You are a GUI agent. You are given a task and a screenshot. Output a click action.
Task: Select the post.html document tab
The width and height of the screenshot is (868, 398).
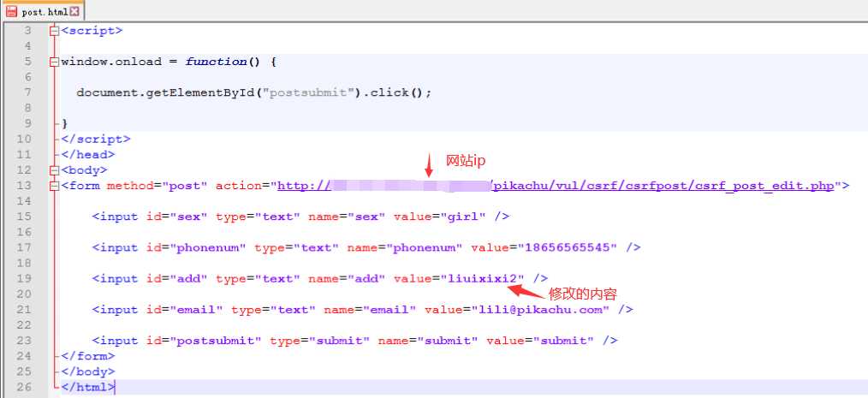[43, 10]
